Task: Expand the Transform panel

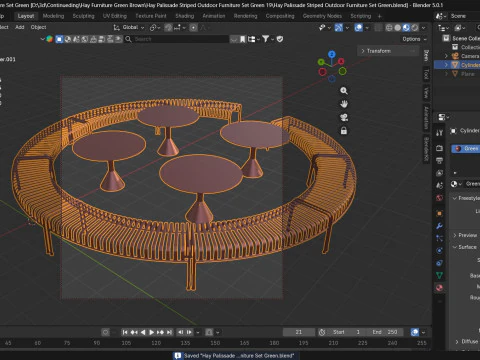Action: tap(388, 51)
